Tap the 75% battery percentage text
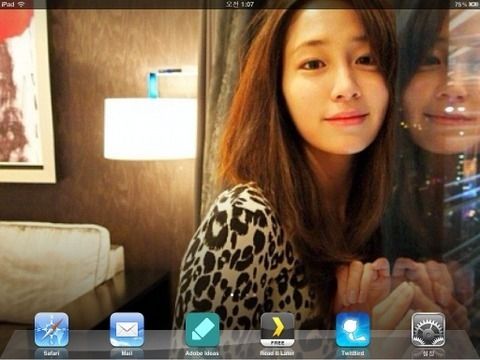Screen dimensions: 480x360 tap(461, 4)
